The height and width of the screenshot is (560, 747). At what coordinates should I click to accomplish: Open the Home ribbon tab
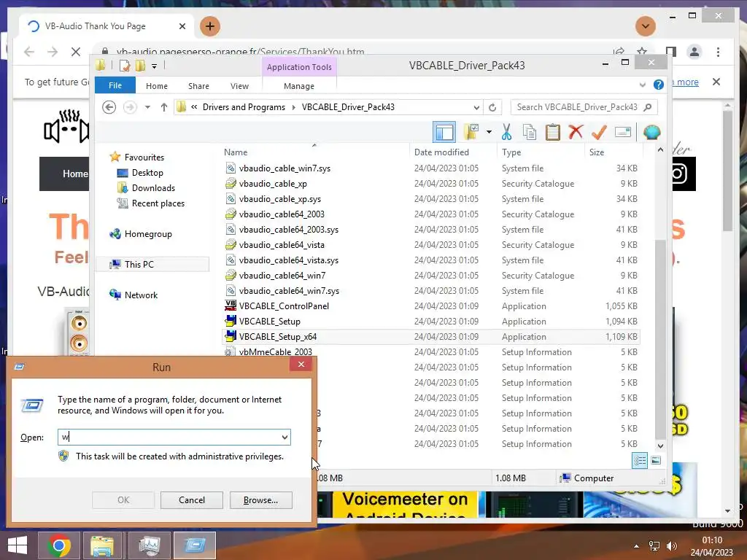pyautogui.click(x=157, y=86)
